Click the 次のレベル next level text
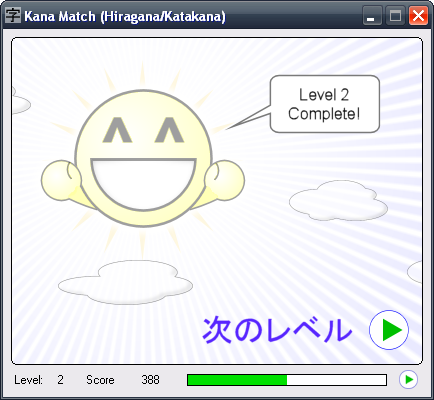The height and width of the screenshot is (400, 434). 277,330
